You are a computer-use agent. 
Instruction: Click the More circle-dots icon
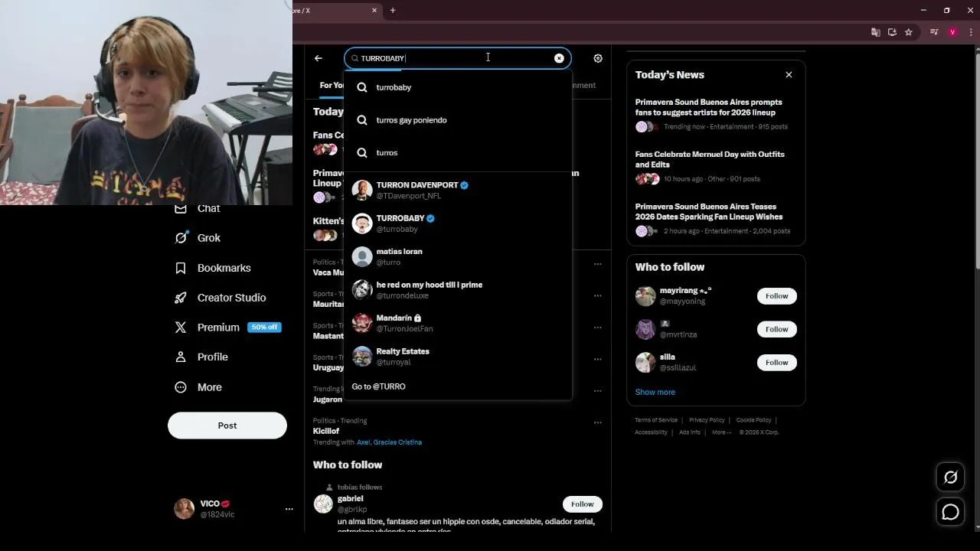181,387
